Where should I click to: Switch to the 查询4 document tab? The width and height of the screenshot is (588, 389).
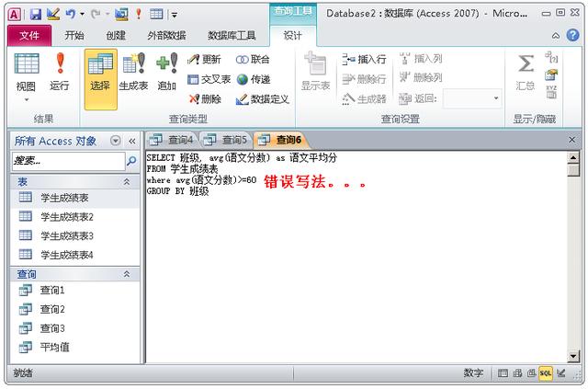pos(172,140)
